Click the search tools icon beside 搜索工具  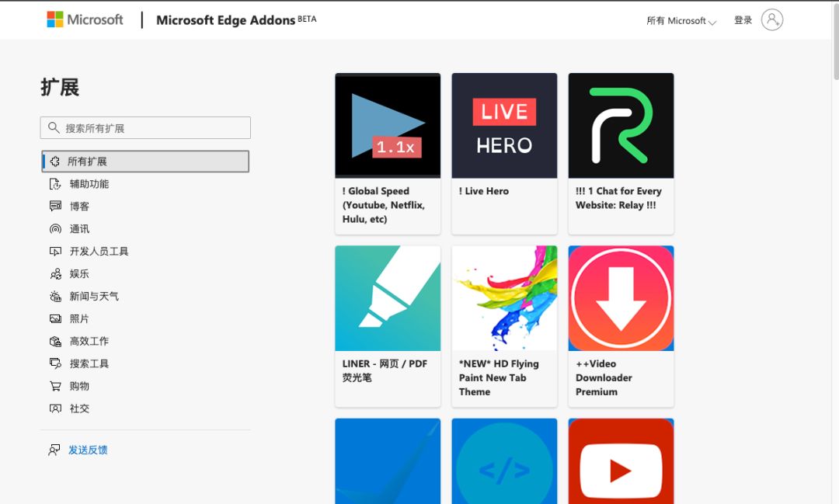pos(55,363)
